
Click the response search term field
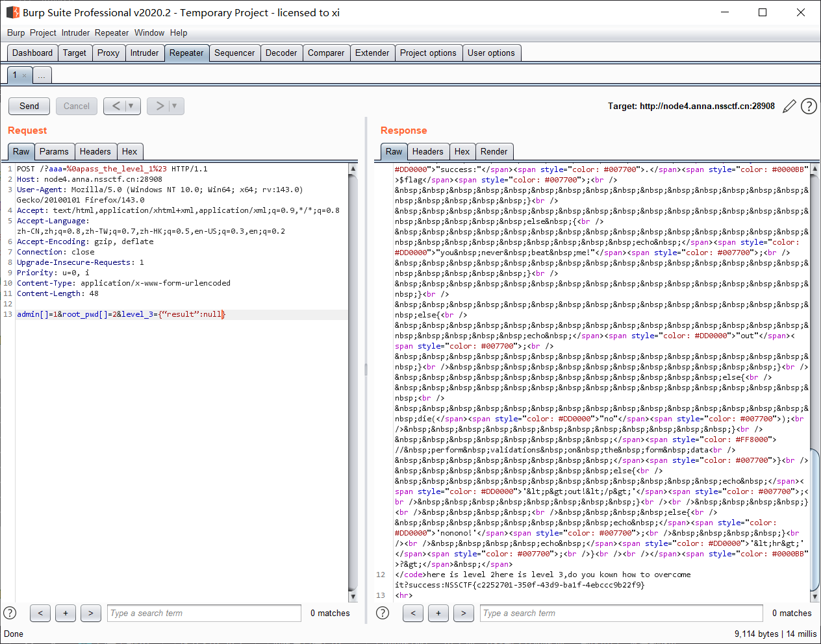coord(621,613)
